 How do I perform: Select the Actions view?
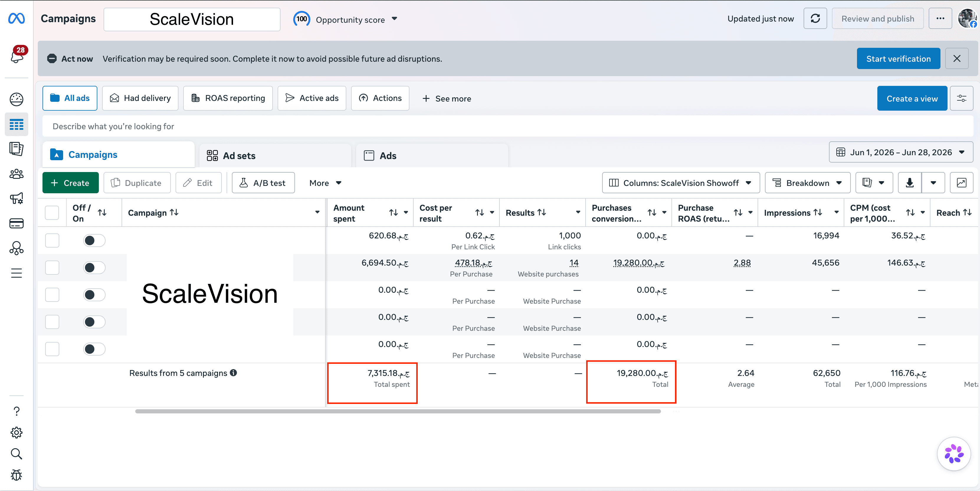pyautogui.click(x=380, y=98)
